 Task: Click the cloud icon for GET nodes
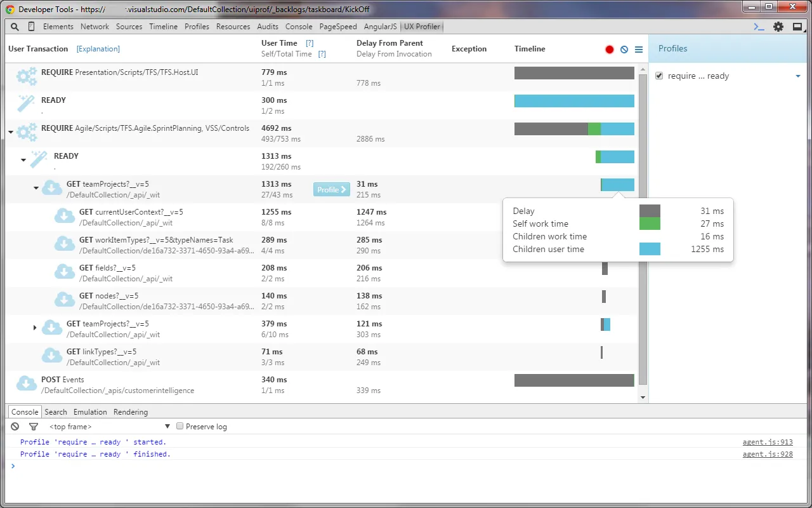pos(65,300)
